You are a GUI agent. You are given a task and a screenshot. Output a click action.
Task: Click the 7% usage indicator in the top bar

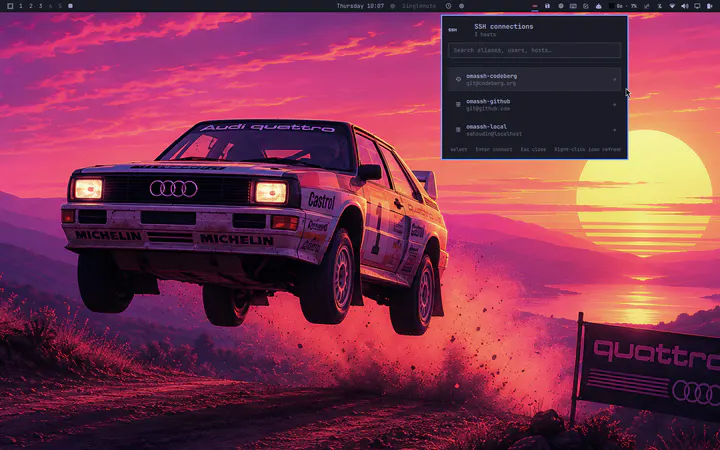coord(634,6)
